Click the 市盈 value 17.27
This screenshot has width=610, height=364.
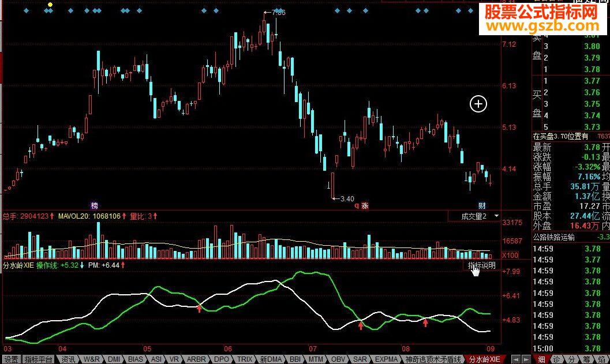click(590, 206)
